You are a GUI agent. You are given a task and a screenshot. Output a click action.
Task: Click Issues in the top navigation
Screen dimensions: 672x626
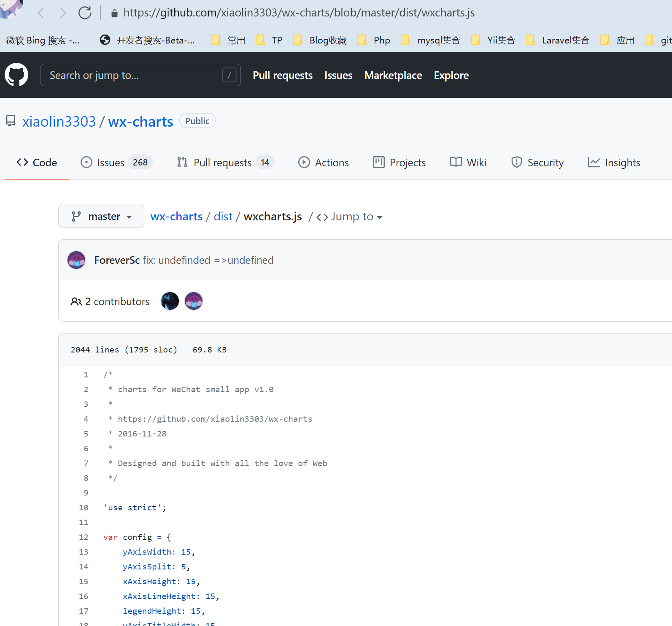[338, 75]
